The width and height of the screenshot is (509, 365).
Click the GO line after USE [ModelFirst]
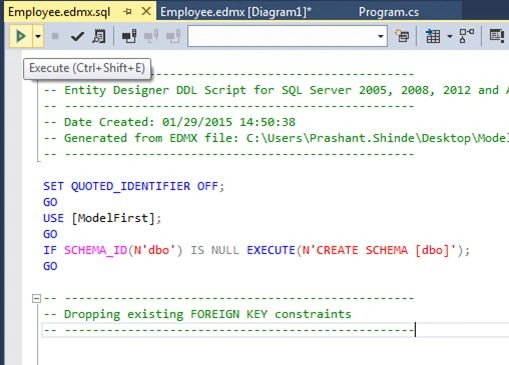pos(50,234)
